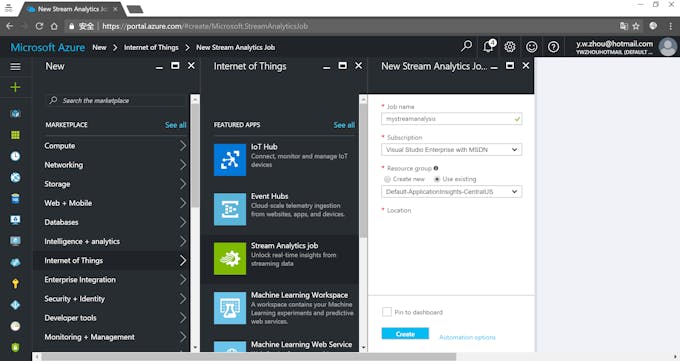Open the clock Recent icon in sidebar
Image resolution: width=680 pixels, height=361 pixels.
tap(15, 156)
